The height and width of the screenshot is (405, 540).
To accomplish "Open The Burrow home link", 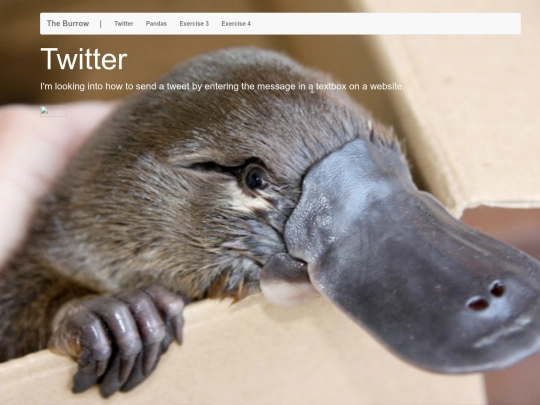I will coord(68,23).
